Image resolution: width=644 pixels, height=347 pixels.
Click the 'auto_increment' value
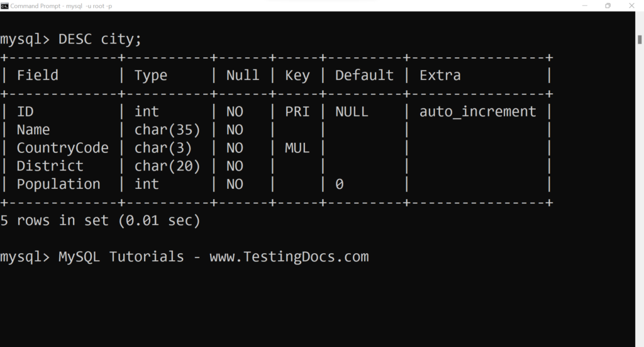coord(478,112)
